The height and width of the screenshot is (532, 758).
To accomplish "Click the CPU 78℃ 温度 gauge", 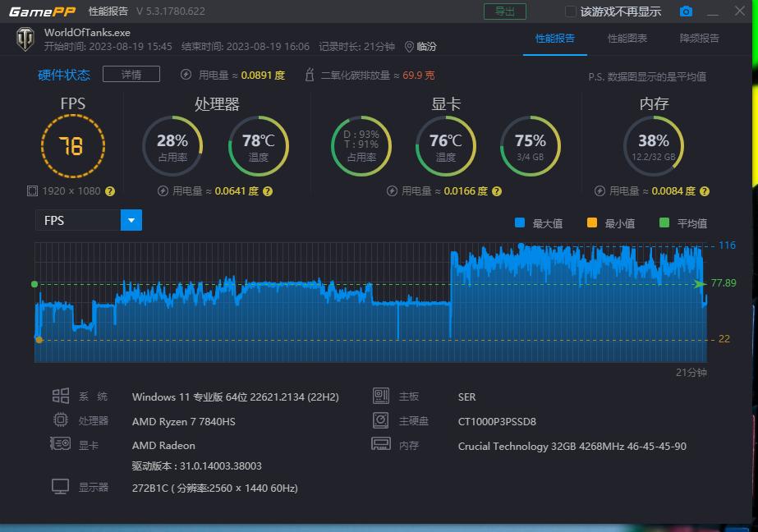I will (x=258, y=146).
